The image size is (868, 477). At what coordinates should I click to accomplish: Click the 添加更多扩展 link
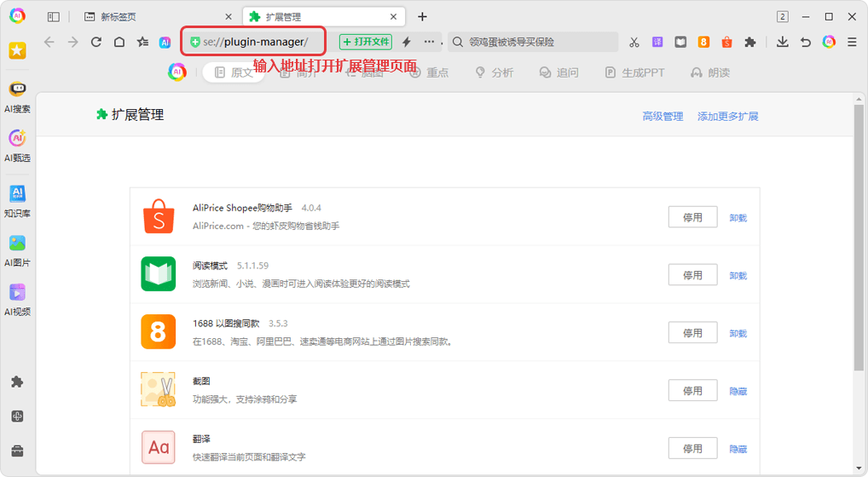click(x=727, y=116)
